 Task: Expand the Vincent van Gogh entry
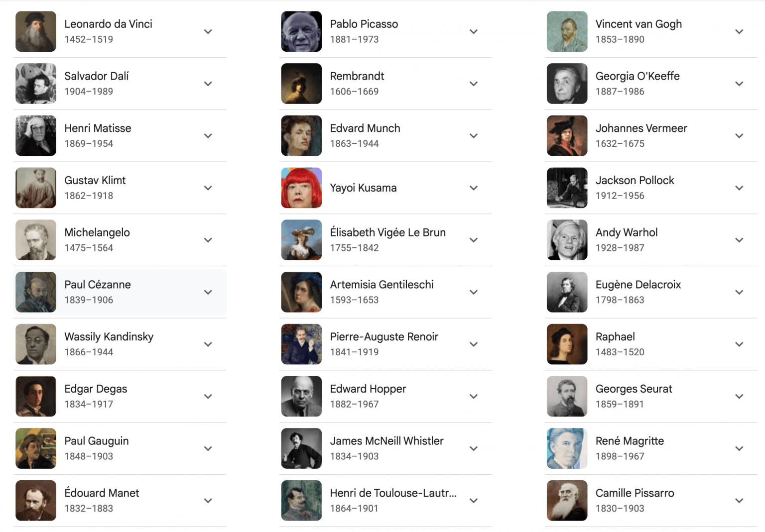(739, 31)
